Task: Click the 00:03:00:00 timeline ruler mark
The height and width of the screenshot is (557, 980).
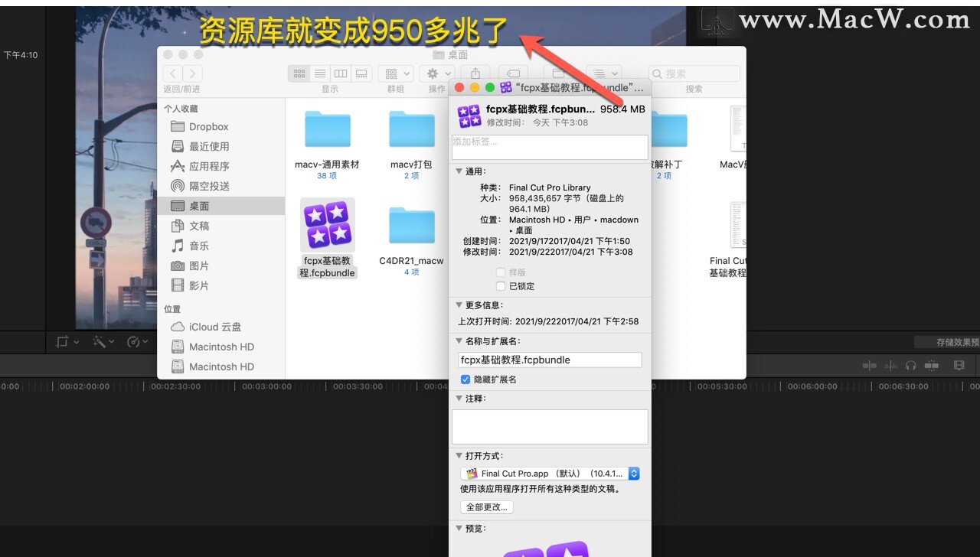Action: (267, 386)
